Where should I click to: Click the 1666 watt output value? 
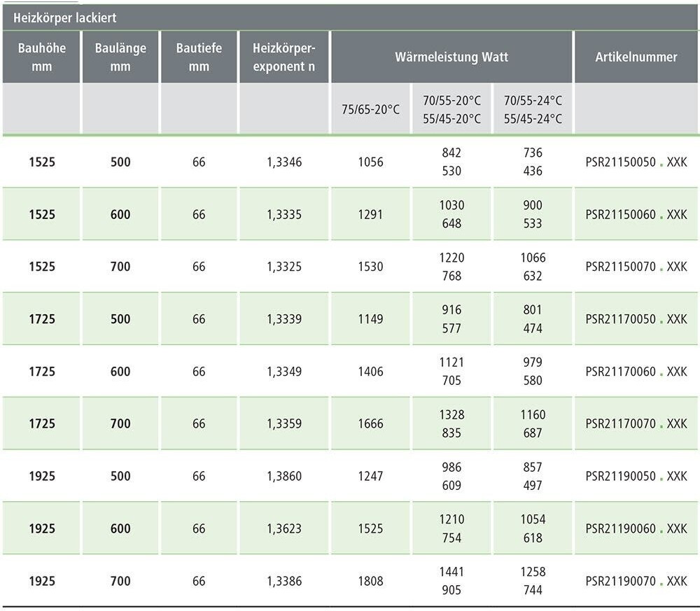coord(370,423)
